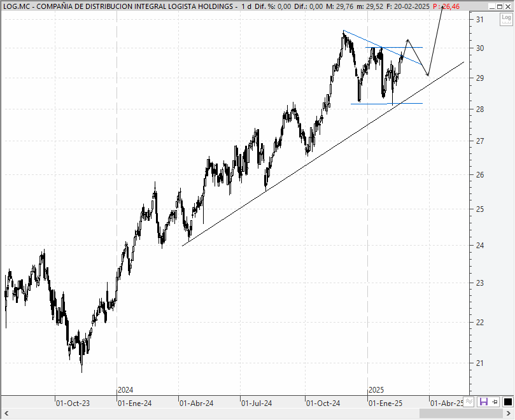The height and width of the screenshot is (420, 515).
Task: Click the double chevron collapse button
Action: pos(469,402)
